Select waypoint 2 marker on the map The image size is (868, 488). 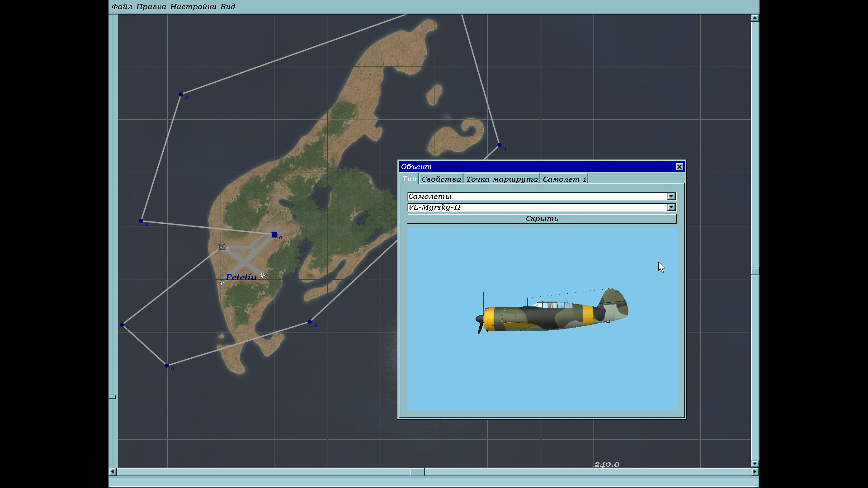(181, 94)
